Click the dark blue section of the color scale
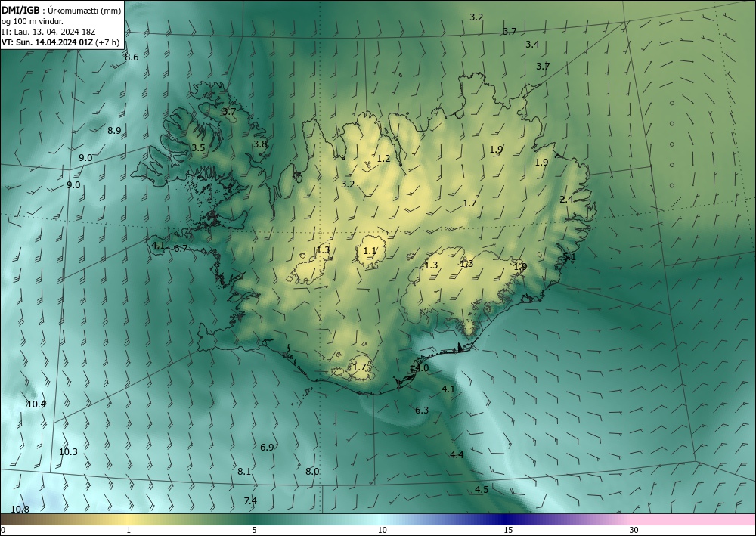Viewport: 756px width, 536px height. (x=503, y=519)
